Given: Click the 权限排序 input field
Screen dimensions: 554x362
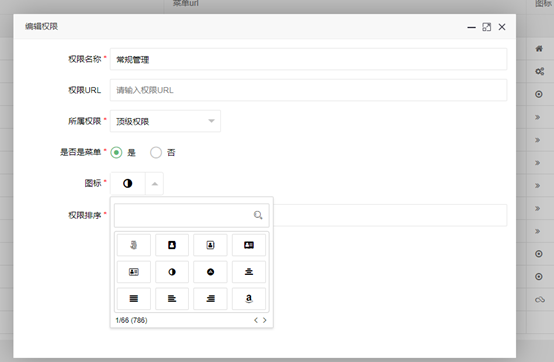Looking at the screenshot, I should pos(390,215).
